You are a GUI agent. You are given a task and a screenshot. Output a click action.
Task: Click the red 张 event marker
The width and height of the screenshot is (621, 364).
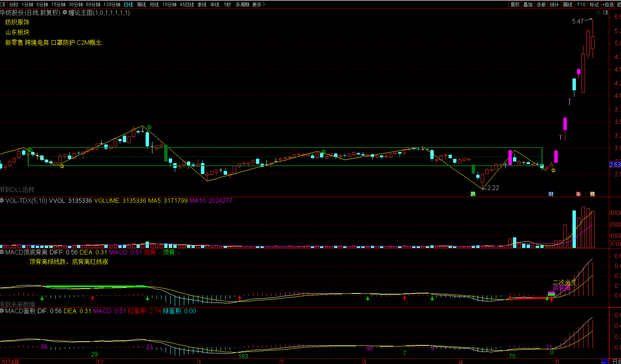point(578,194)
